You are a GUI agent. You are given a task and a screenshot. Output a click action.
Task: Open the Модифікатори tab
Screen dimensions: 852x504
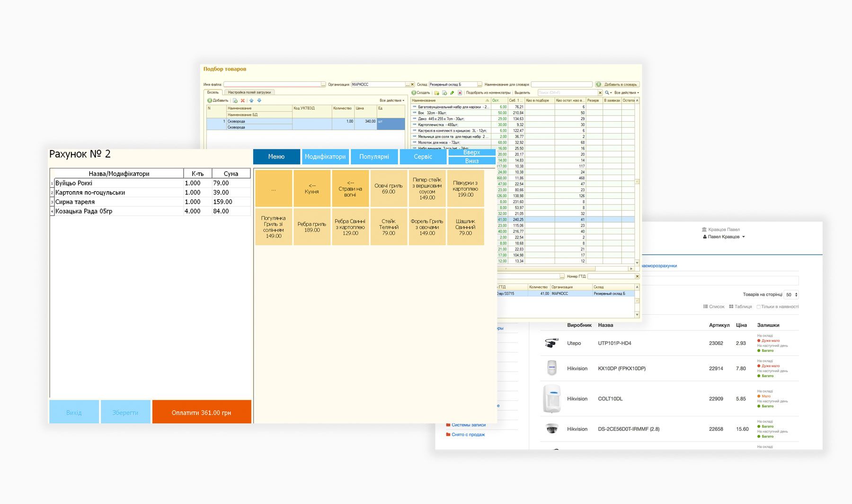point(325,157)
